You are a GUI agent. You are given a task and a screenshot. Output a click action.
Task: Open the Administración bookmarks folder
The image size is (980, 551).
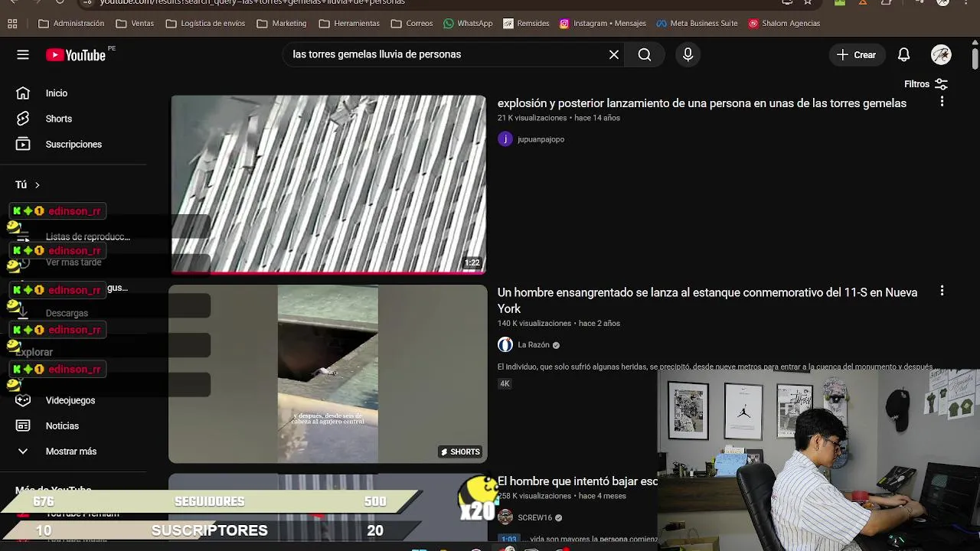click(71, 24)
